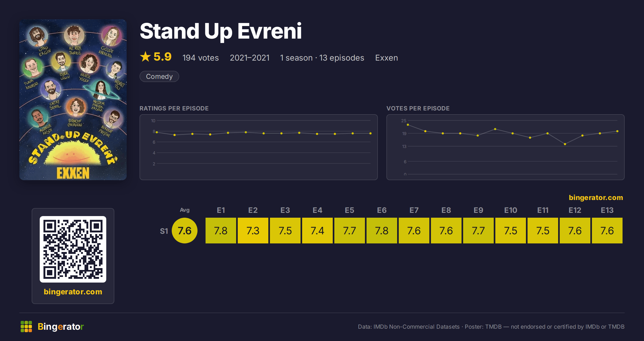Click bingerator.com link above episode grid
This screenshot has width=644, height=341.
pos(596,198)
